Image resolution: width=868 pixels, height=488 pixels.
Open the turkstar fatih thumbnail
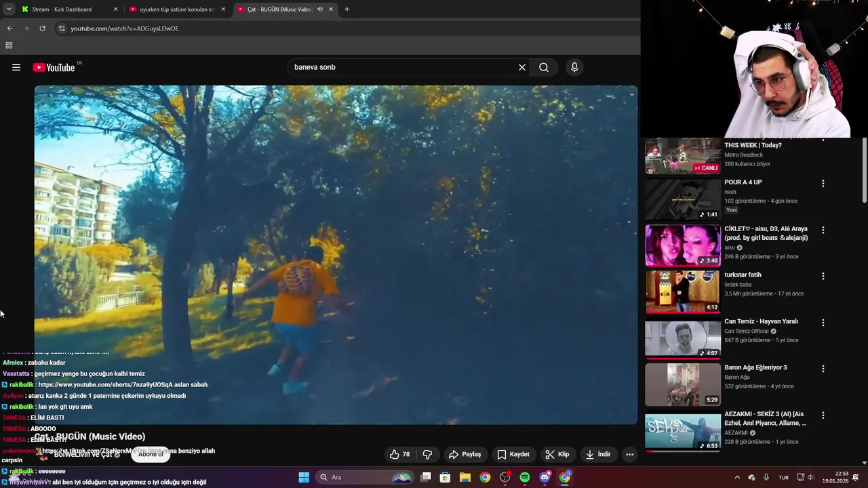(683, 291)
